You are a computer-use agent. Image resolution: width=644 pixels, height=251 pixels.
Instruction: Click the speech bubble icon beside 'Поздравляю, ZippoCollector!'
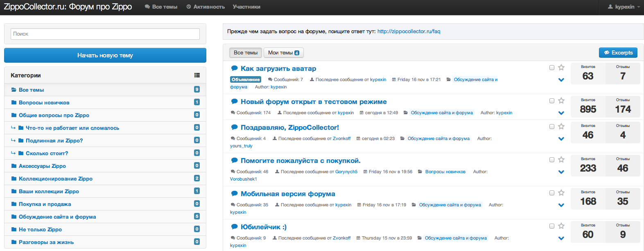(234, 127)
